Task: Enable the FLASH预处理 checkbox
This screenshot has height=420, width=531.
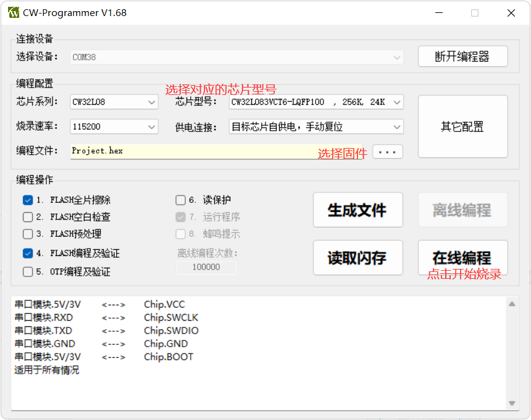Action: (x=27, y=234)
